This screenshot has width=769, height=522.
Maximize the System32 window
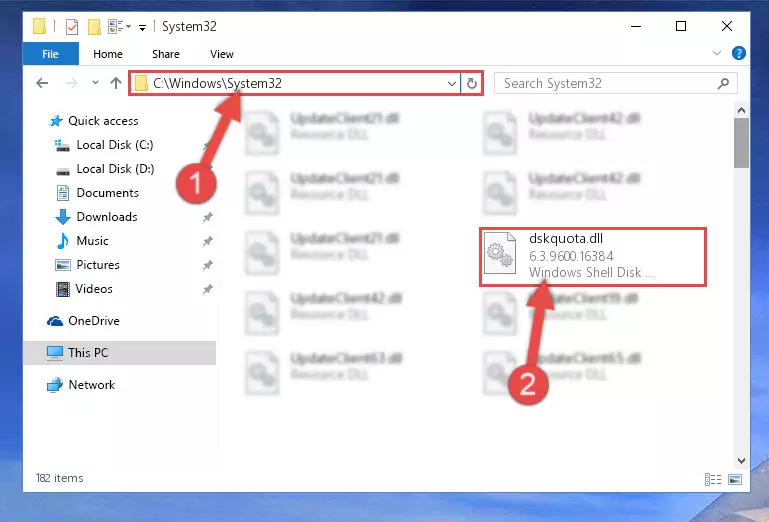(681, 26)
